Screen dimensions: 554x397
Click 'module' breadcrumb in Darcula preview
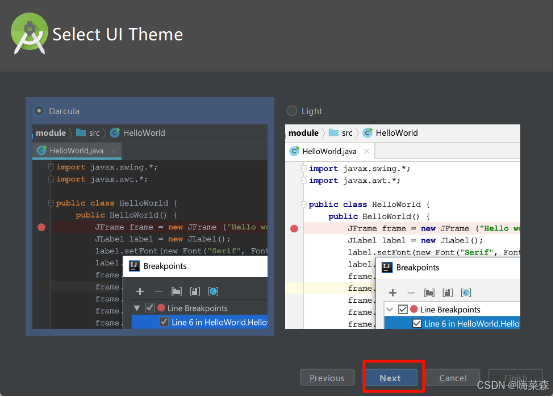click(x=51, y=133)
